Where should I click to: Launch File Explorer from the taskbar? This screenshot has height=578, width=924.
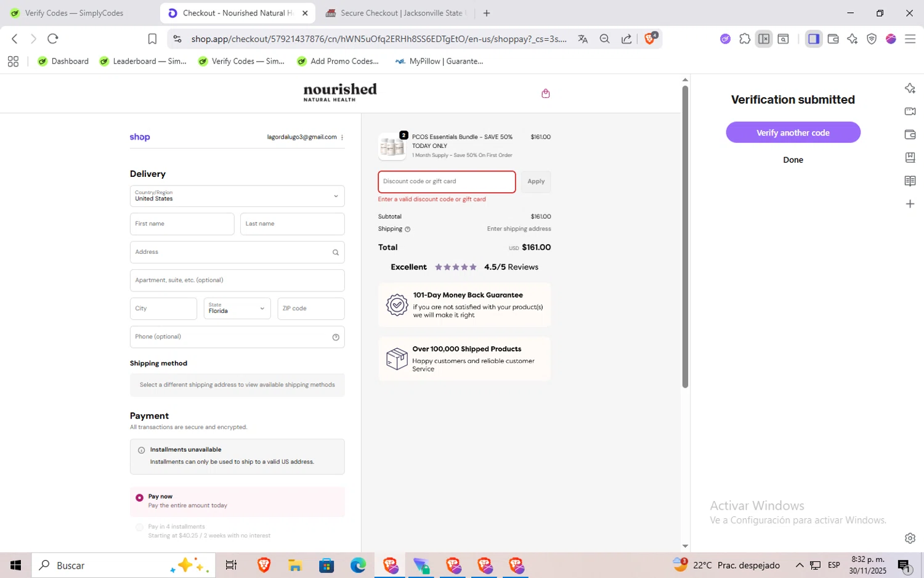coord(295,565)
